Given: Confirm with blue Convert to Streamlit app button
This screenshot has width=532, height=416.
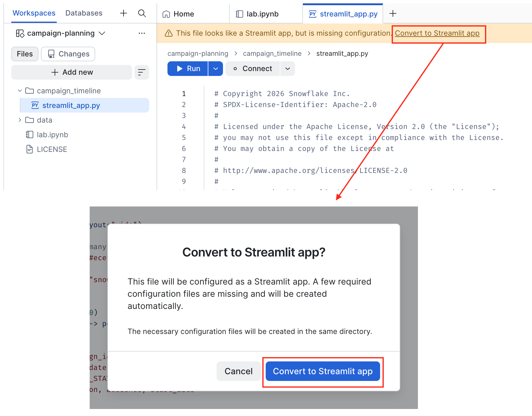Looking at the screenshot, I should (x=323, y=371).
